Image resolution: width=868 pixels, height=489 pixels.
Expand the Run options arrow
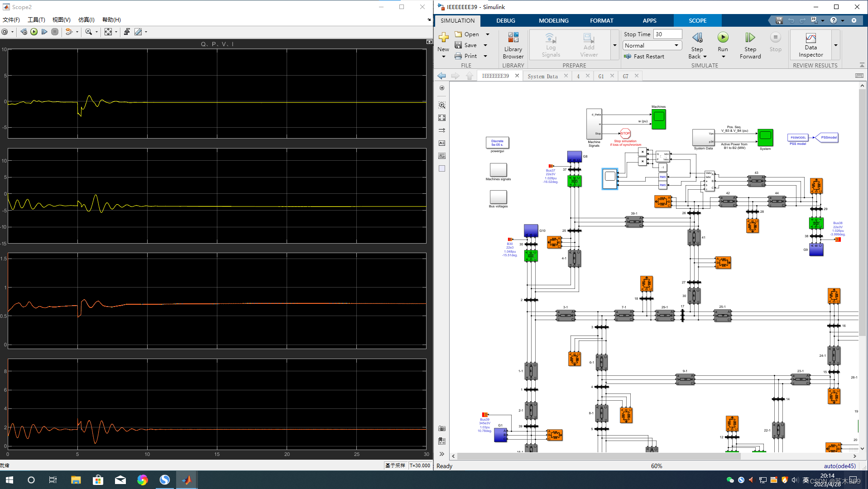click(x=723, y=57)
